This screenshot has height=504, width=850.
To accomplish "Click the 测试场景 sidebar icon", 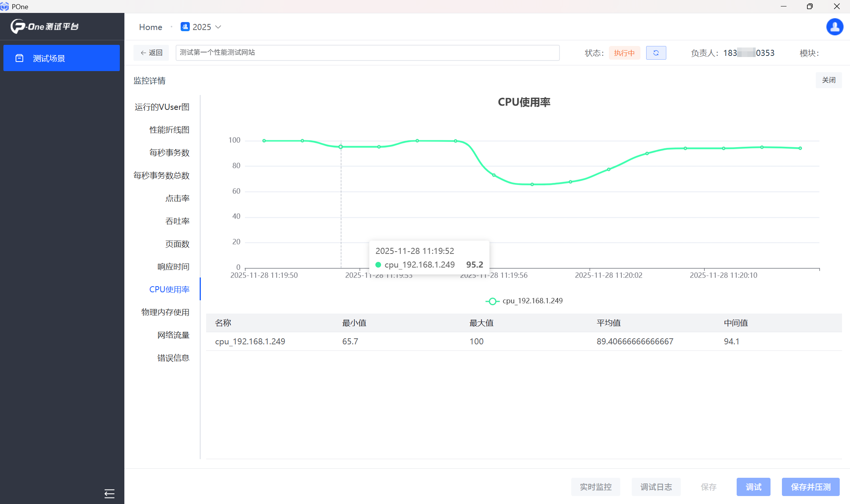I will point(19,58).
